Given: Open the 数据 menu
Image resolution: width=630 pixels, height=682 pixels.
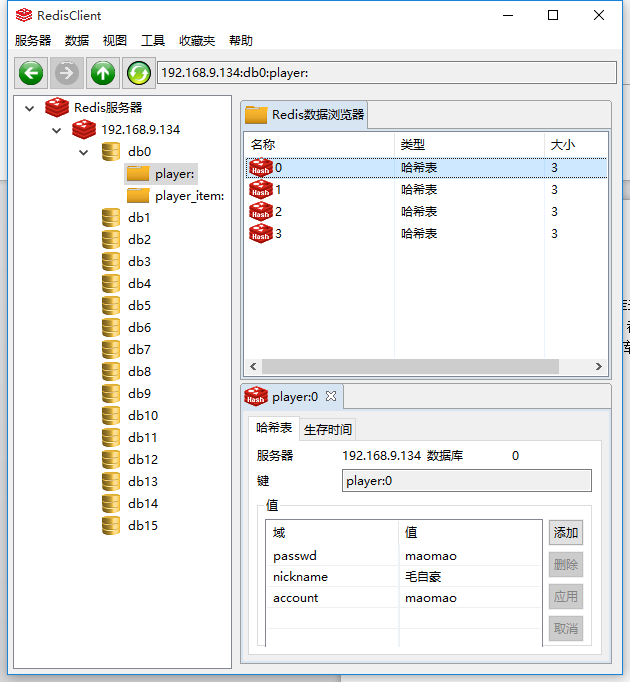Looking at the screenshot, I should click(x=77, y=40).
